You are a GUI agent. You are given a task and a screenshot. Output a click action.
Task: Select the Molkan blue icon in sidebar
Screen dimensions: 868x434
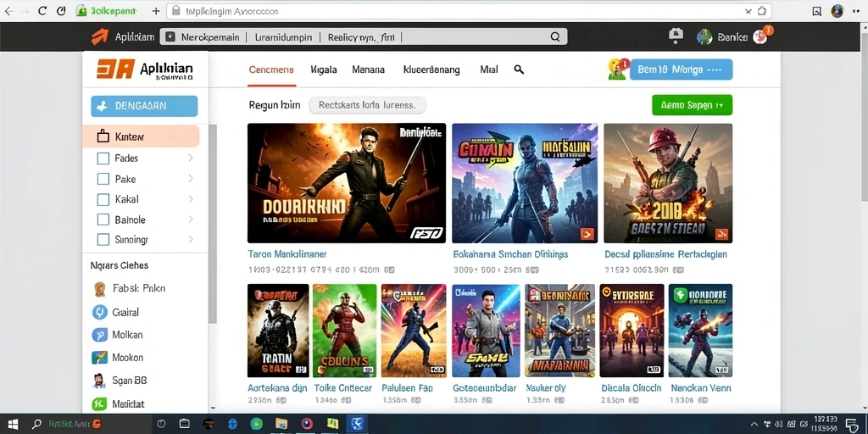[100, 335]
